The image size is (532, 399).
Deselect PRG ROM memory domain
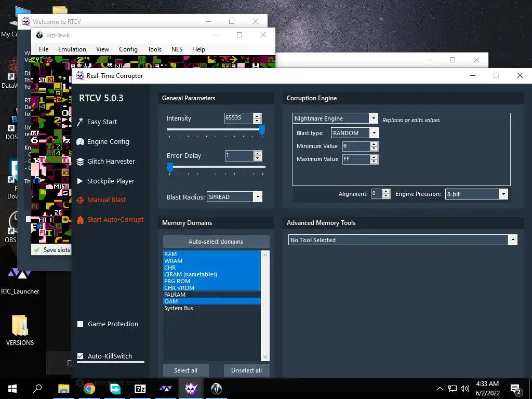pyautogui.click(x=212, y=281)
